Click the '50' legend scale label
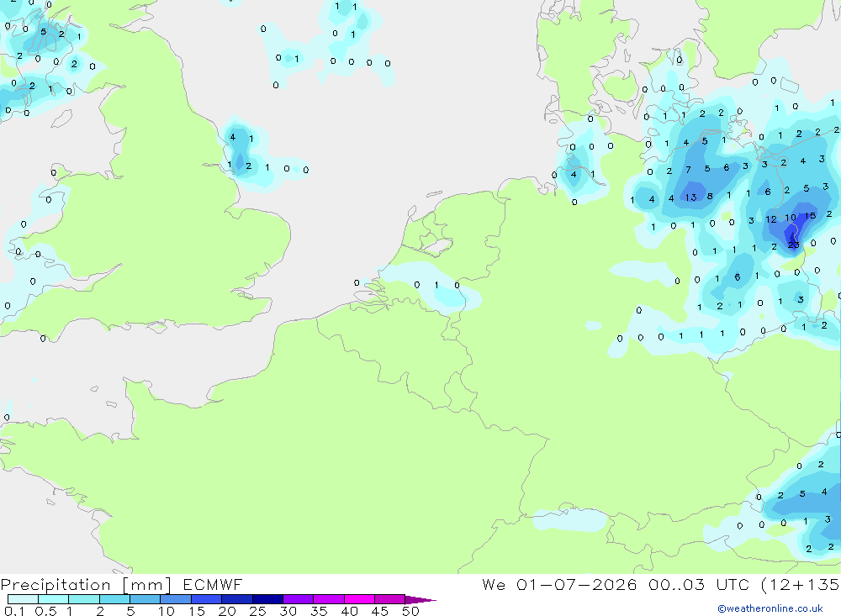The image size is (841, 616). [x=410, y=611]
